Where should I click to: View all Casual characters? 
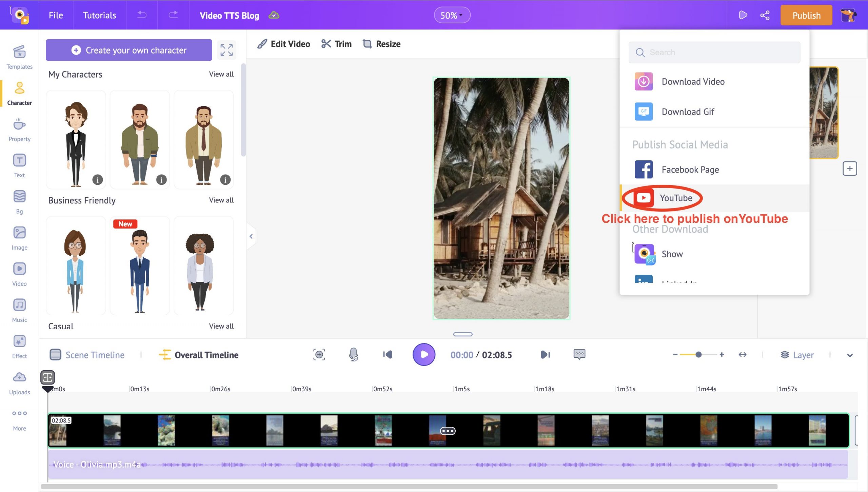pos(221,326)
